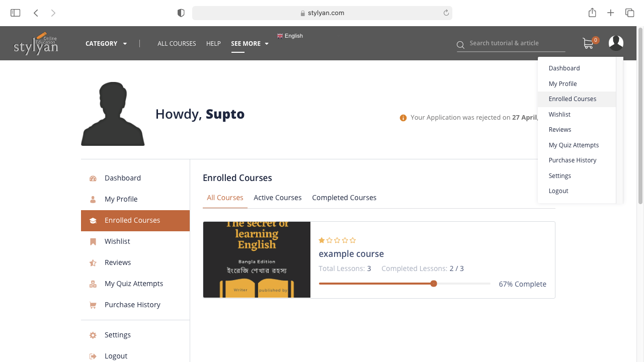Open the shopping cart

[588, 43]
